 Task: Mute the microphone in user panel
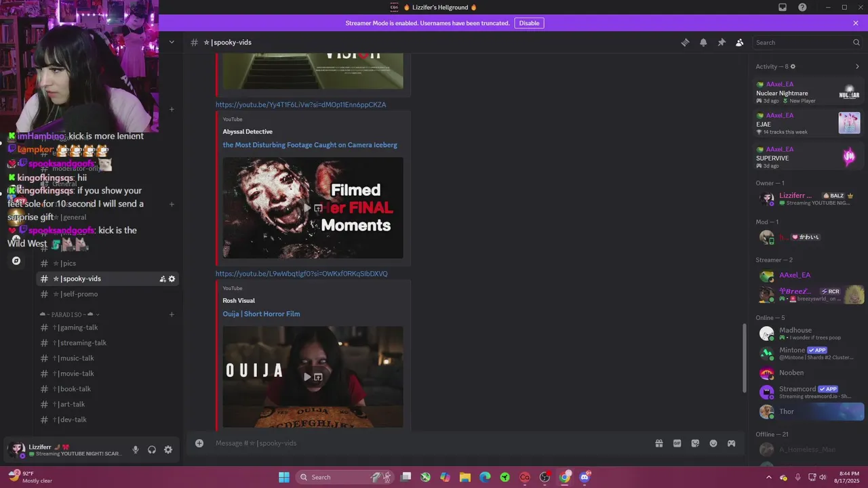click(x=136, y=449)
